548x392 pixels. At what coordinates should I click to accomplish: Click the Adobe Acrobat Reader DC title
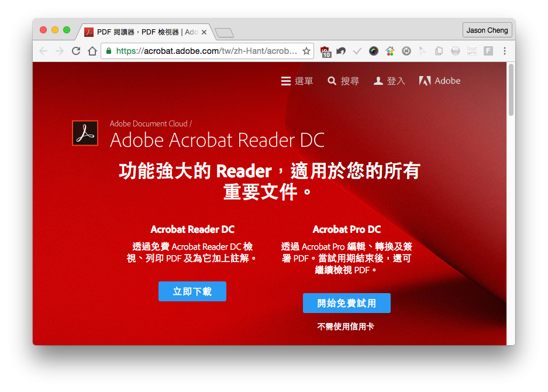point(217,140)
